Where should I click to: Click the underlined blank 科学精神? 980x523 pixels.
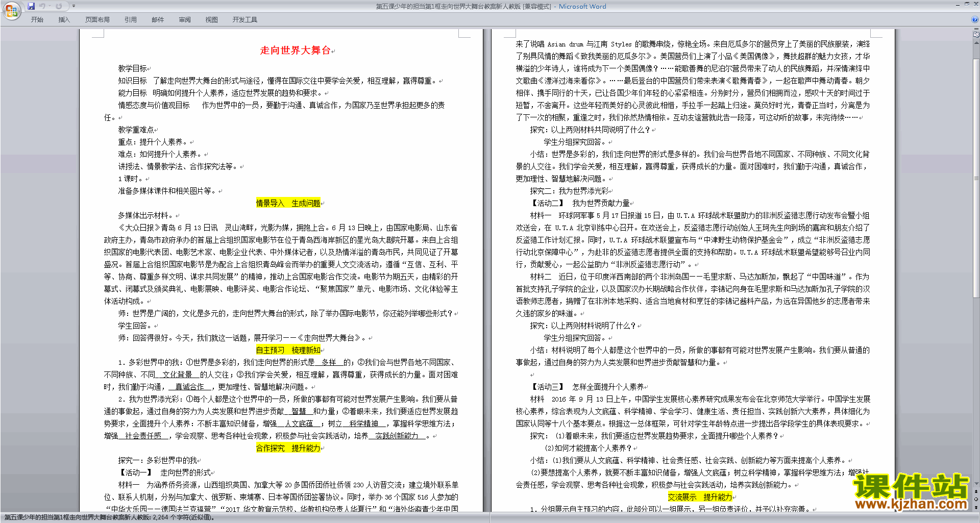[363, 424]
